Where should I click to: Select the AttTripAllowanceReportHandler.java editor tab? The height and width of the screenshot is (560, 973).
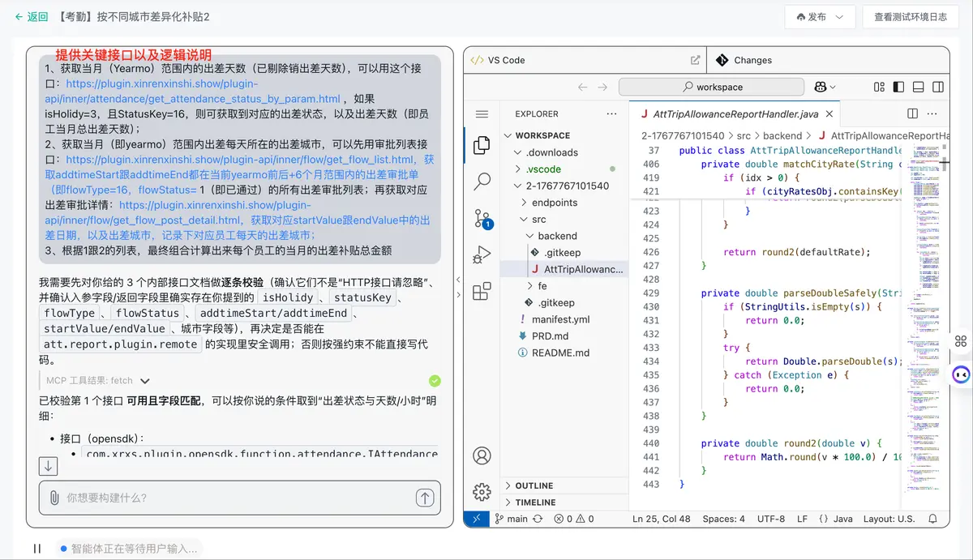tap(735, 114)
